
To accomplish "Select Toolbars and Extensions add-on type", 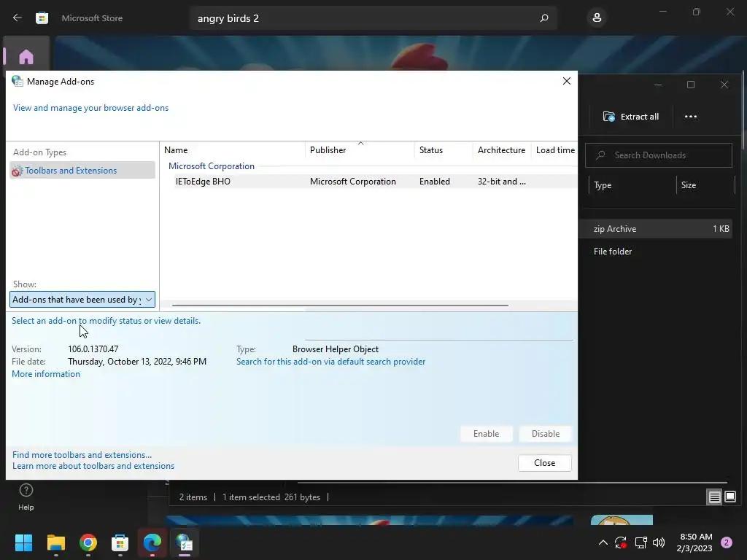I will tap(82, 171).
